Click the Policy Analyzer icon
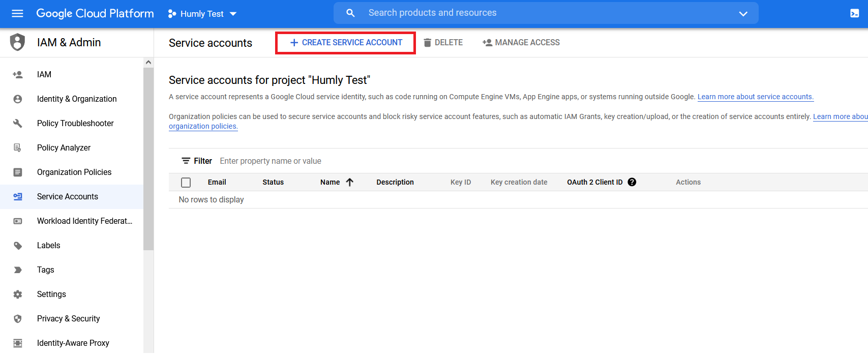The width and height of the screenshot is (868, 355). click(x=18, y=148)
